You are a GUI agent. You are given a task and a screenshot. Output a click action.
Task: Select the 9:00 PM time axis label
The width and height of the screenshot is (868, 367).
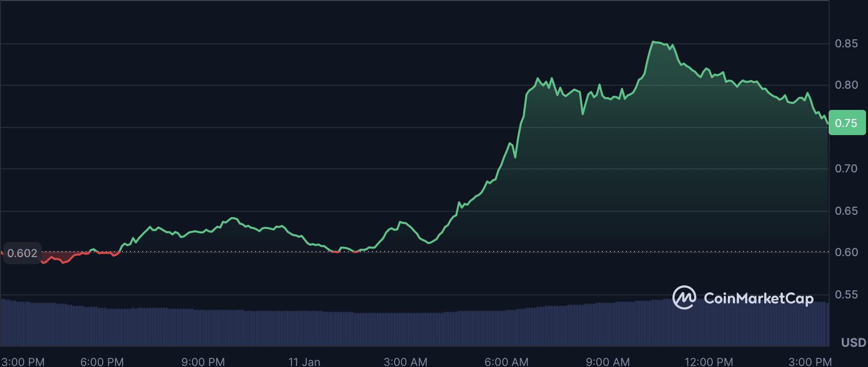203,361
